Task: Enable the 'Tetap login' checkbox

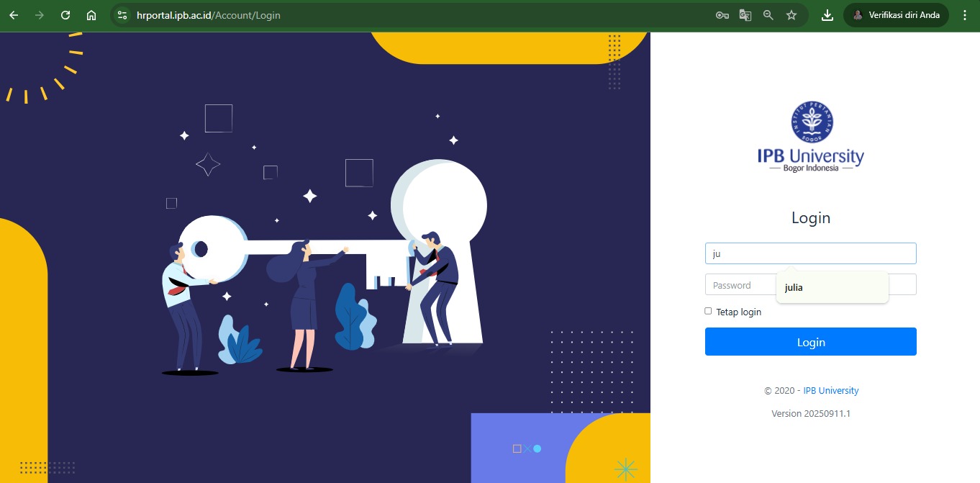Action: pyautogui.click(x=708, y=311)
